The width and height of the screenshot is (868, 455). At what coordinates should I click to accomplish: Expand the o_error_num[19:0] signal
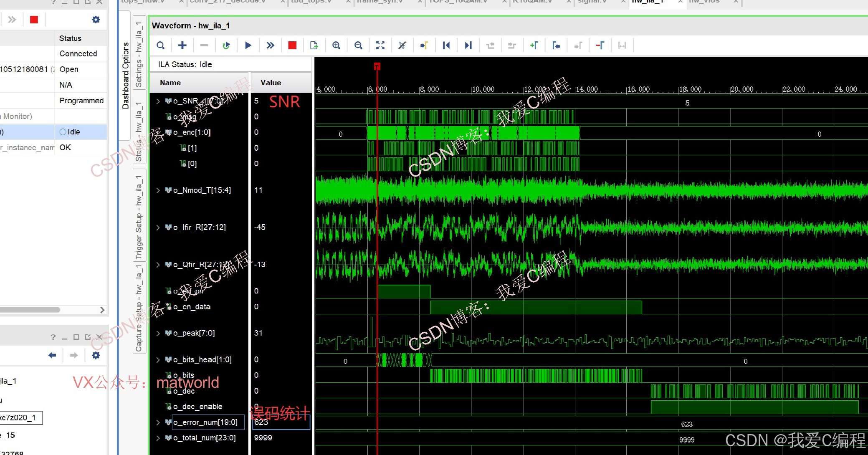(x=158, y=422)
